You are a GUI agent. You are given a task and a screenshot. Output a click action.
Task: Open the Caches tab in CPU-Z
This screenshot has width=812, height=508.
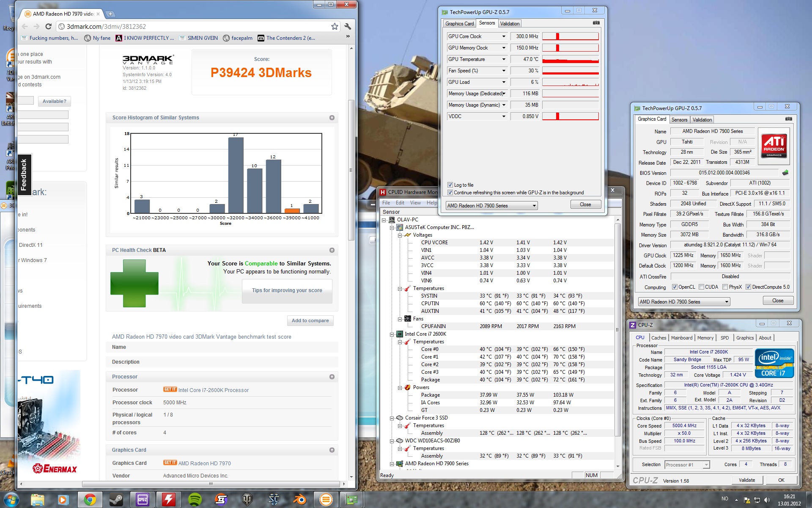[658, 338]
